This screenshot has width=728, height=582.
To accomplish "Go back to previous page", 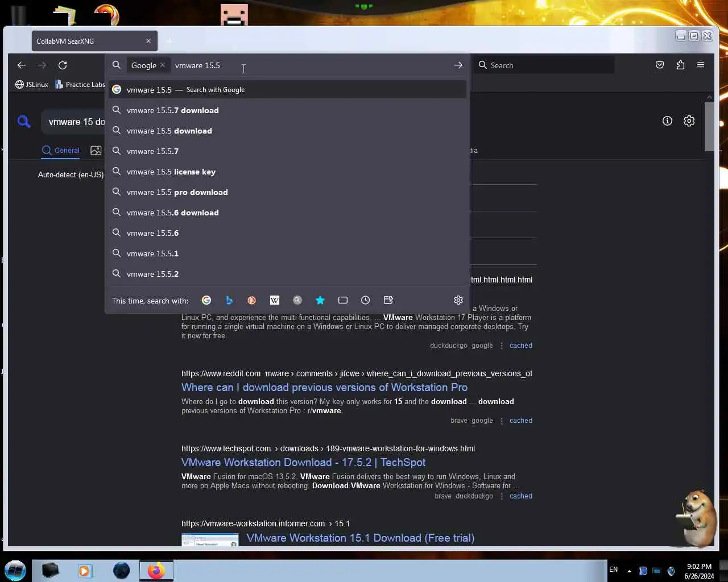I will click(x=22, y=65).
